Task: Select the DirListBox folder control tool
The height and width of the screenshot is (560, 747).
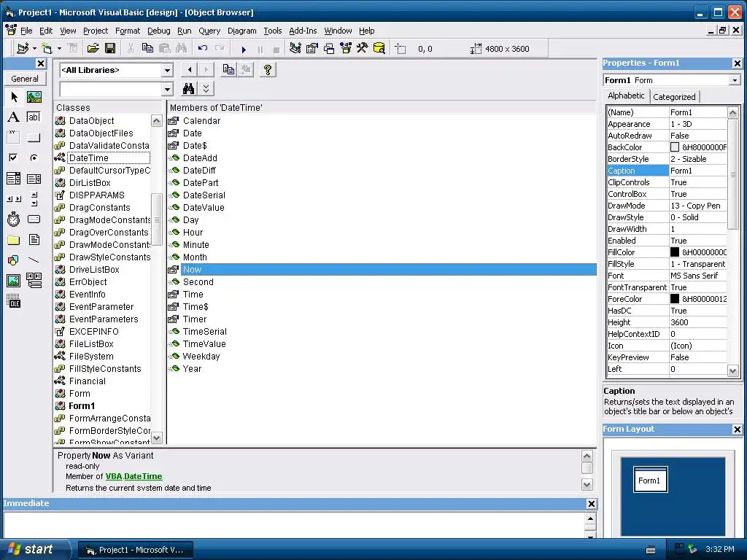Action: pyautogui.click(x=14, y=239)
